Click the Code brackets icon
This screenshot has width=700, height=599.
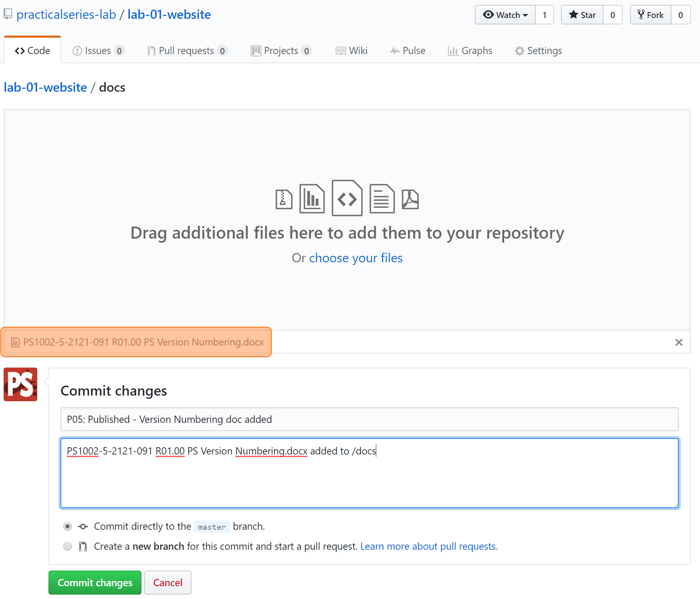coord(20,51)
